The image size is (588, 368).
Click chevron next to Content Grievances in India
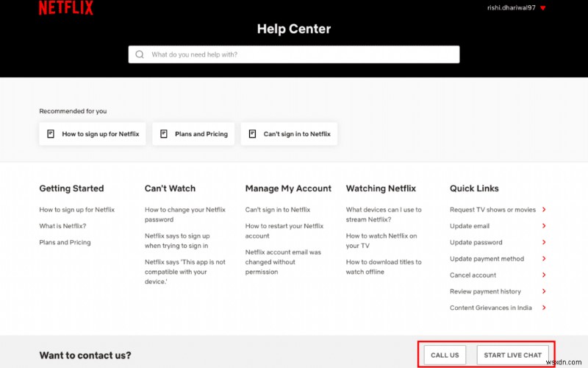544,308
